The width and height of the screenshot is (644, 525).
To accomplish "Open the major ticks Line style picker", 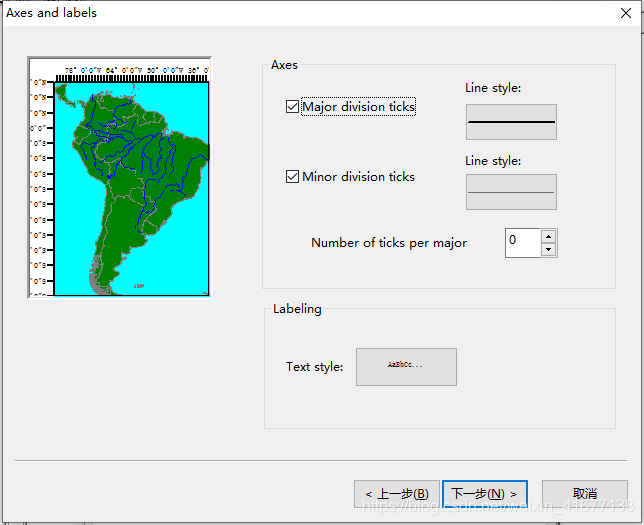I will [x=511, y=122].
